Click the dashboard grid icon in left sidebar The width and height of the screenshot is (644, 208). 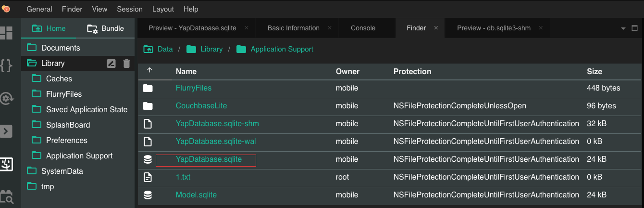6,33
